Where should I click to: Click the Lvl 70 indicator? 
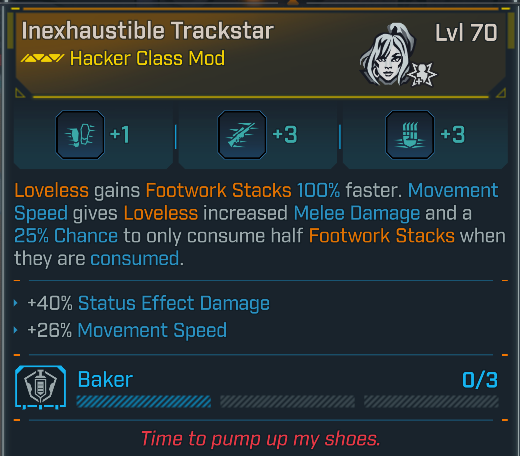[466, 33]
